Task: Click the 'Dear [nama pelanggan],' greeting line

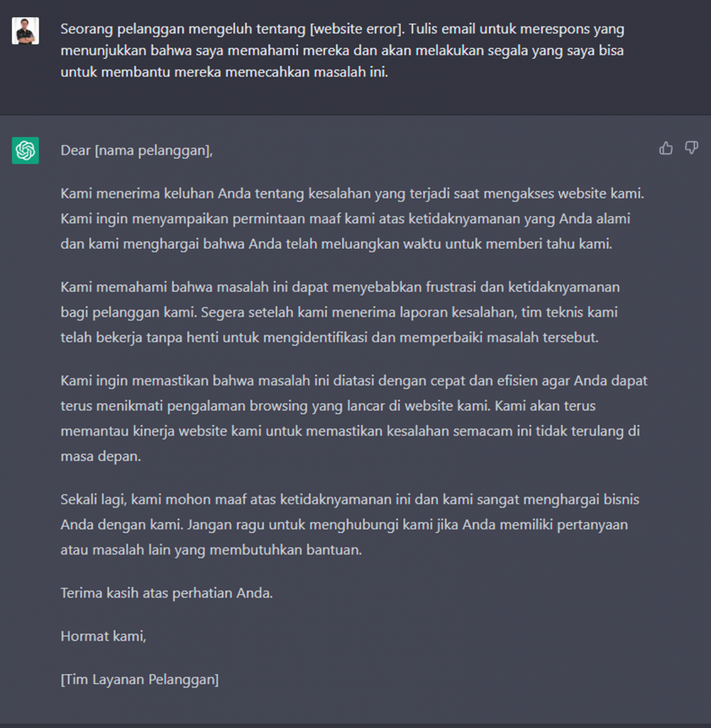Action: 137,151
